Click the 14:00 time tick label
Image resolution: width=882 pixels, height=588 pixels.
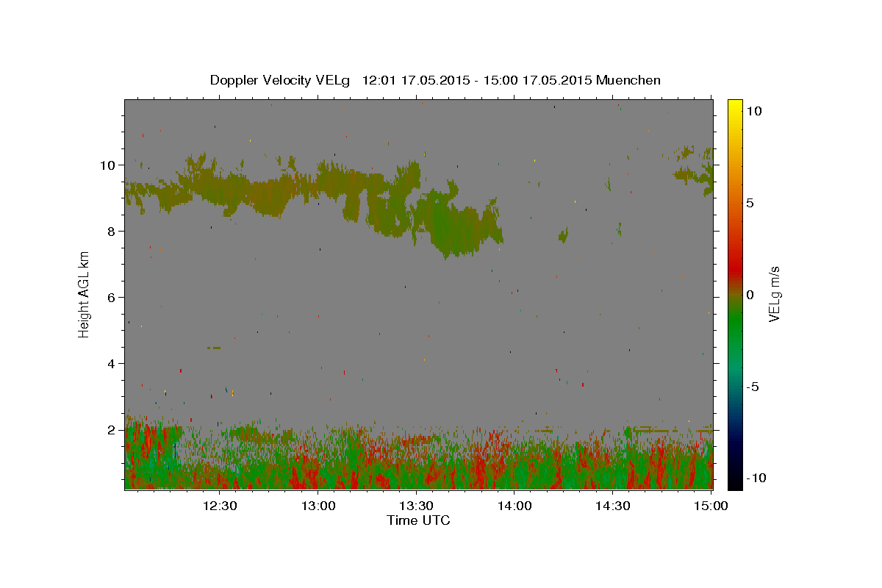[x=514, y=506]
